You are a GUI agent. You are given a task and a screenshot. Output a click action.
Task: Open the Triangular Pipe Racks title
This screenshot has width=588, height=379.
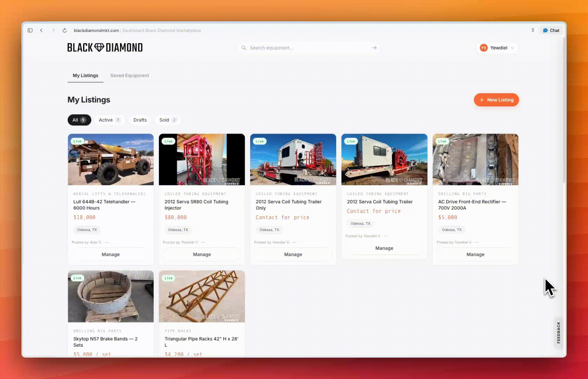pos(201,342)
